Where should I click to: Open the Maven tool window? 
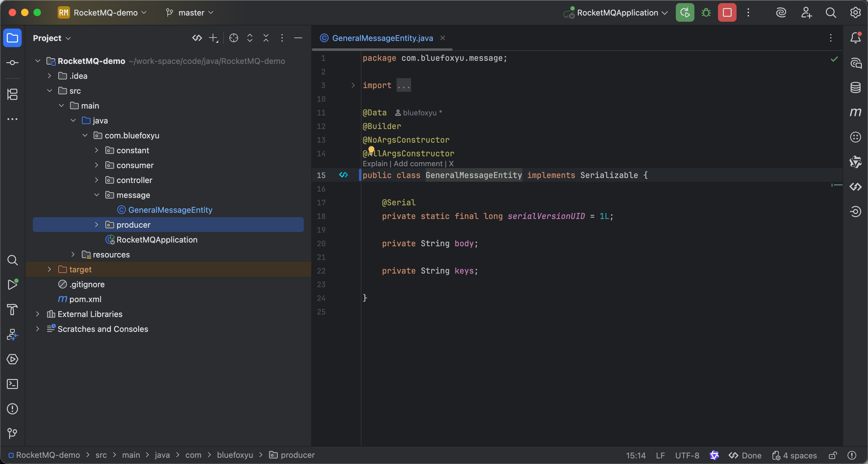[x=855, y=112]
